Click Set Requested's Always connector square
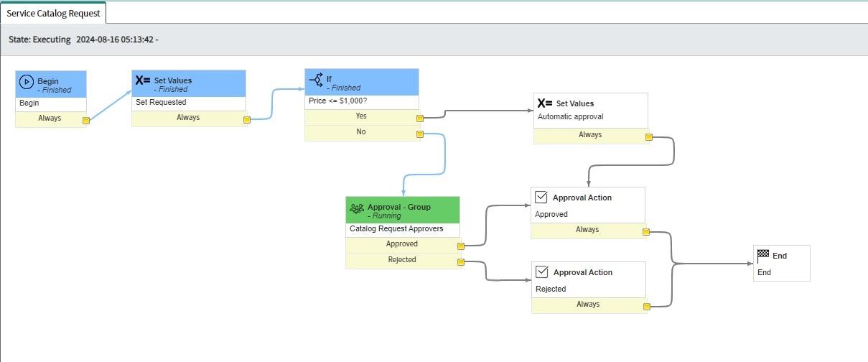This screenshot has height=362, width=868. click(x=247, y=120)
